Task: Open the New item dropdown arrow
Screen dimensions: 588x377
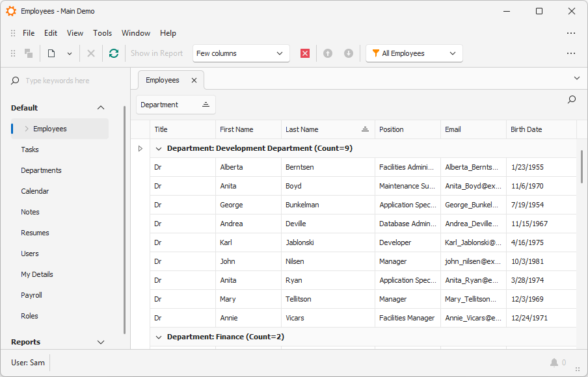Action: point(69,53)
